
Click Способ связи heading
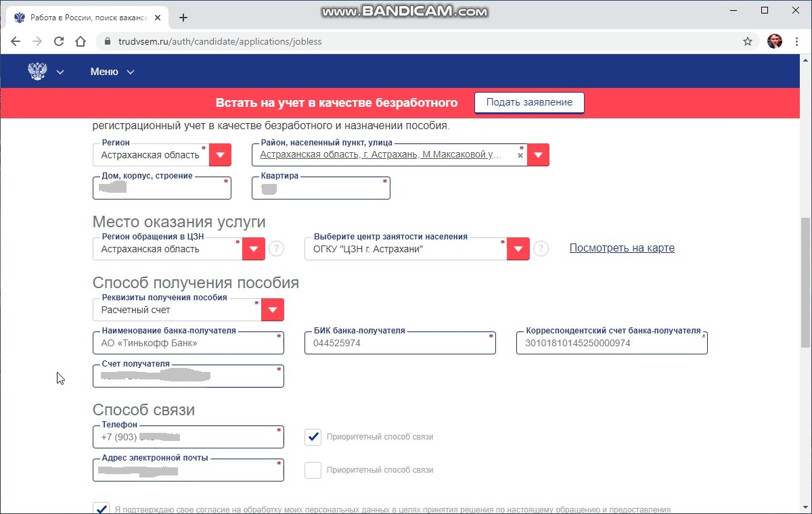[143, 410]
